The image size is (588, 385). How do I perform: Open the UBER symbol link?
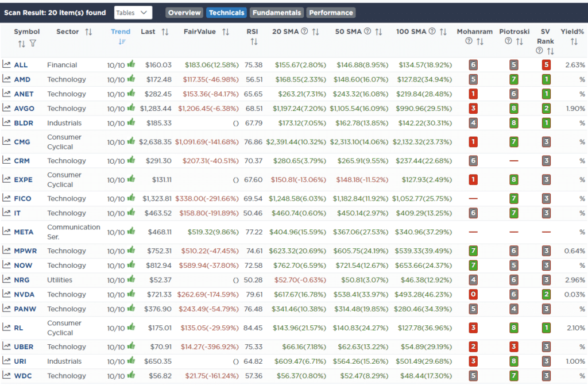tap(24, 346)
